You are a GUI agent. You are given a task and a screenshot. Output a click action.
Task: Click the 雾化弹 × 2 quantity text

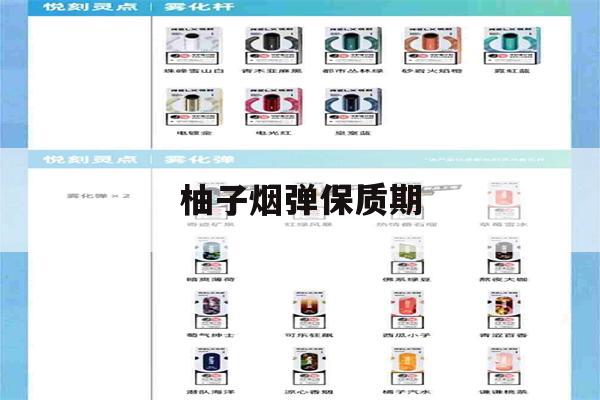(98, 196)
